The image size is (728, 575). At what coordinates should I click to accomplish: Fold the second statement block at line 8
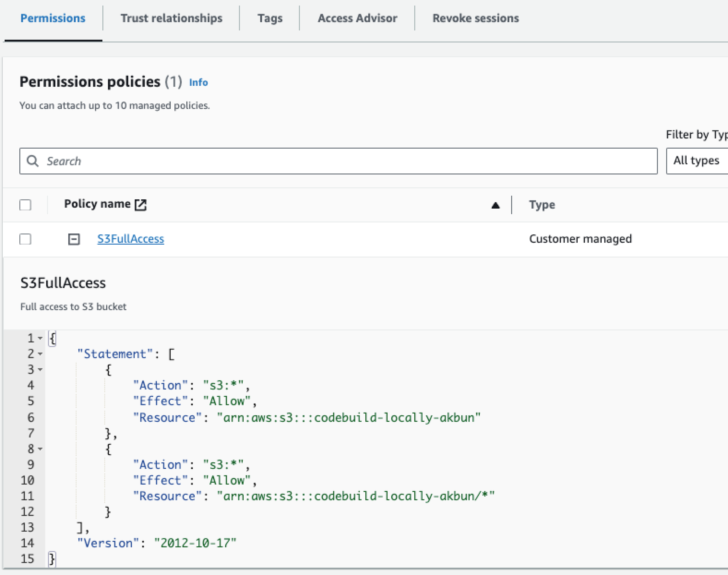pos(40,449)
